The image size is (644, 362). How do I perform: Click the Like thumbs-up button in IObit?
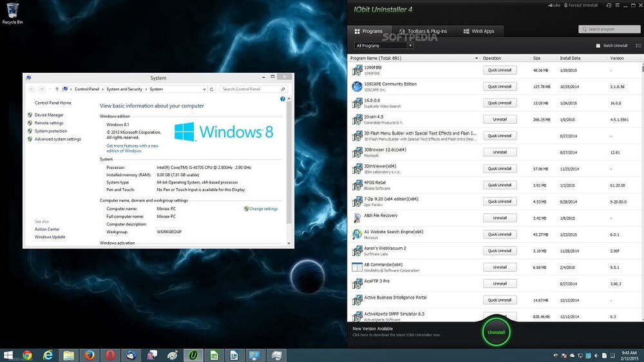tap(554, 5)
